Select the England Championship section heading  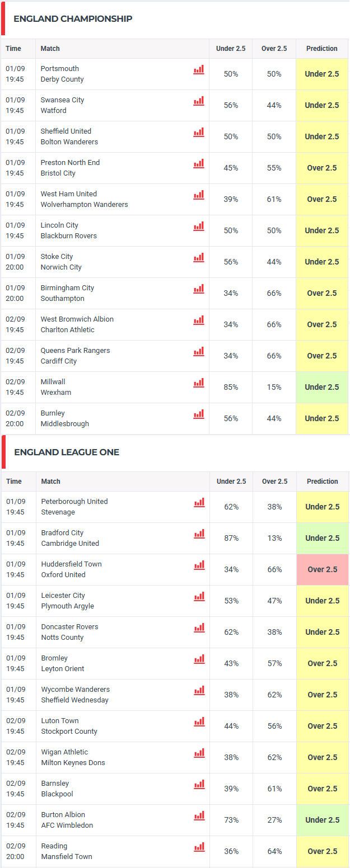73,18
